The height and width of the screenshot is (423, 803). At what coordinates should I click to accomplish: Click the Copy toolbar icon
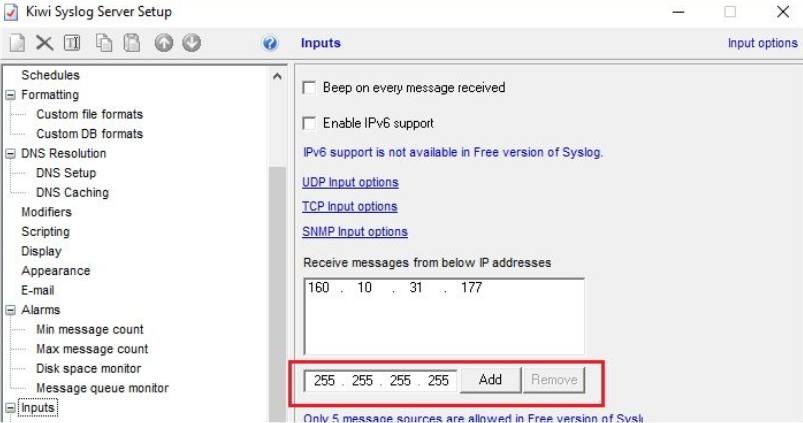pos(104,43)
